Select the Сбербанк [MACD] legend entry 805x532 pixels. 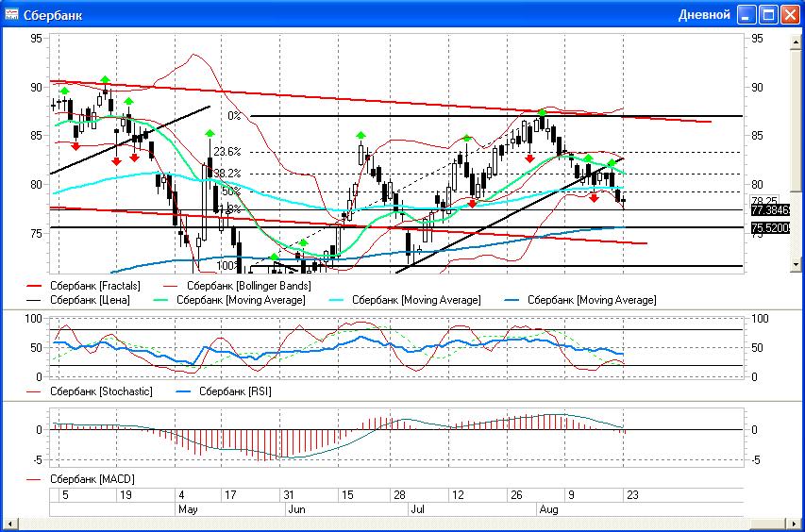(x=80, y=479)
